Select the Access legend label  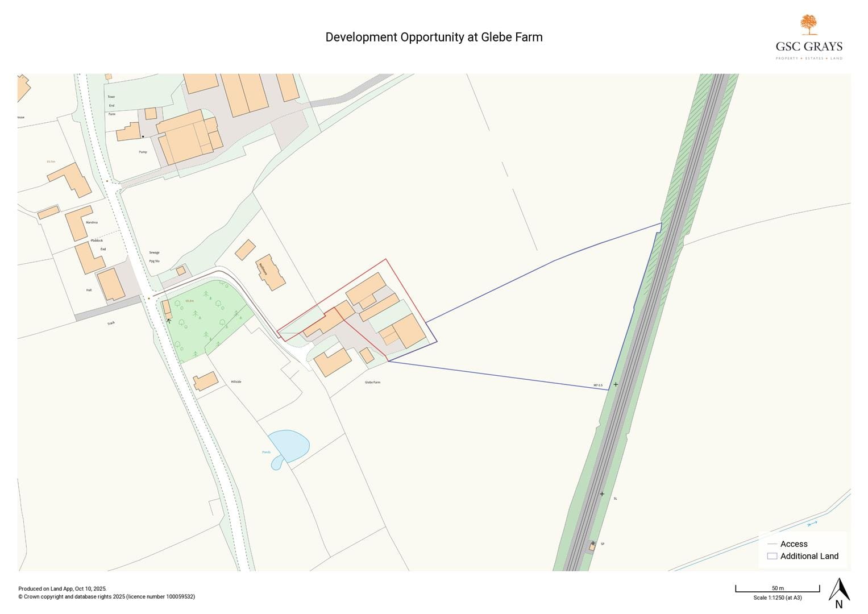click(794, 544)
